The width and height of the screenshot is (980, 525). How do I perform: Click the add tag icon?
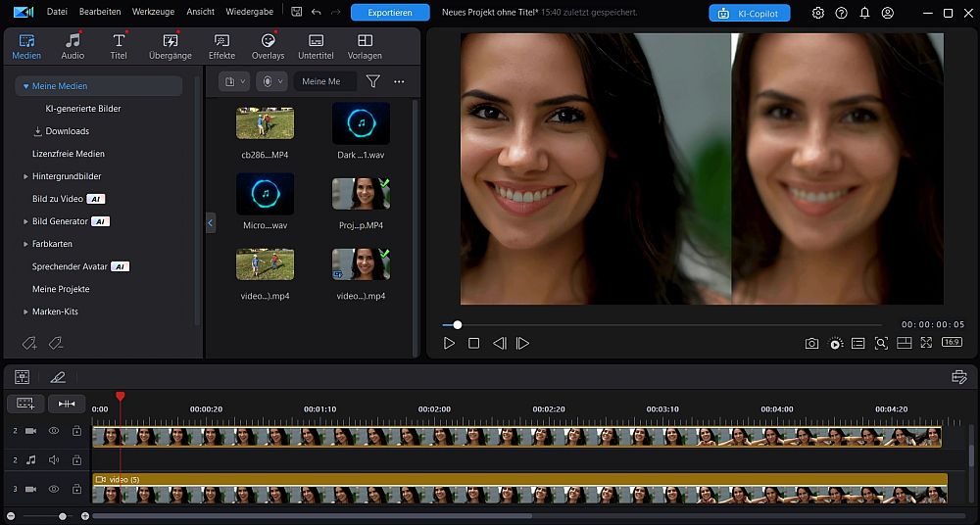[28, 343]
